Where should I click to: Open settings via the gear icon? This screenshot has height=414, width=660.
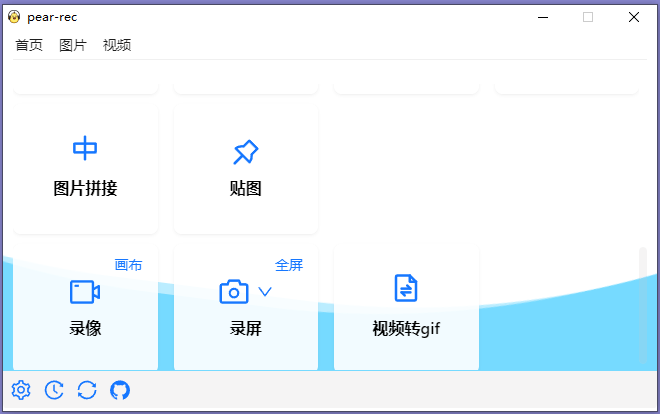point(21,390)
